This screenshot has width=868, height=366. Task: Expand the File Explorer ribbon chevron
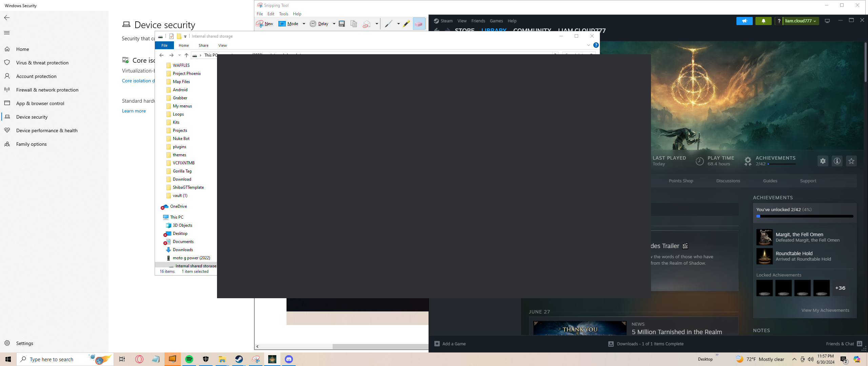pyautogui.click(x=589, y=45)
